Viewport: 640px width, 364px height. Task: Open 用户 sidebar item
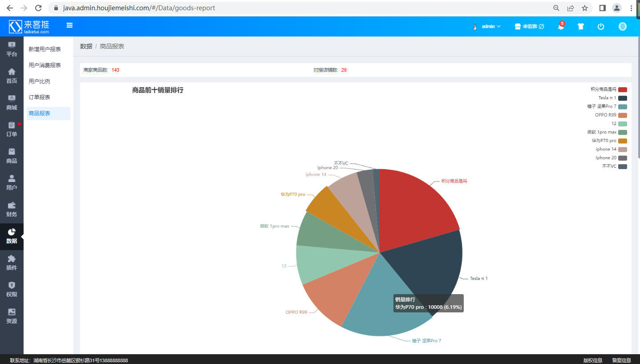[12, 183]
